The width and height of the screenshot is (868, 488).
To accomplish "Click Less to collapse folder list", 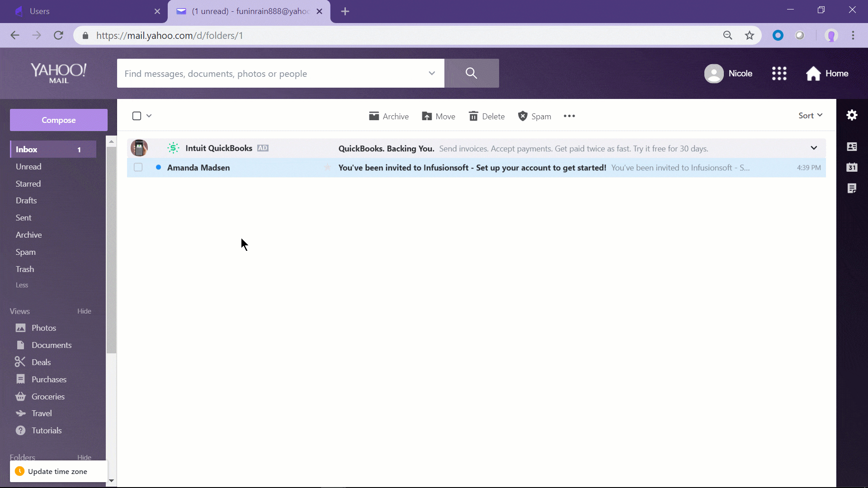I will (22, 285).
